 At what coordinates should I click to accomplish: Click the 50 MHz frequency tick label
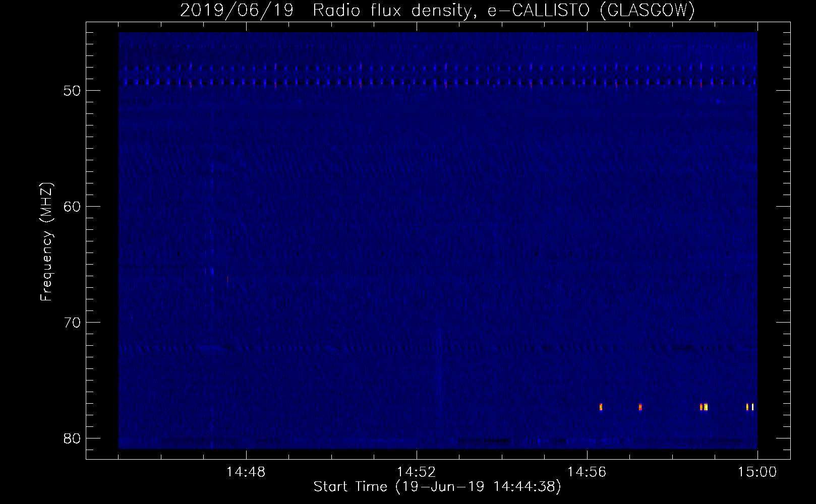coord(73,91)
